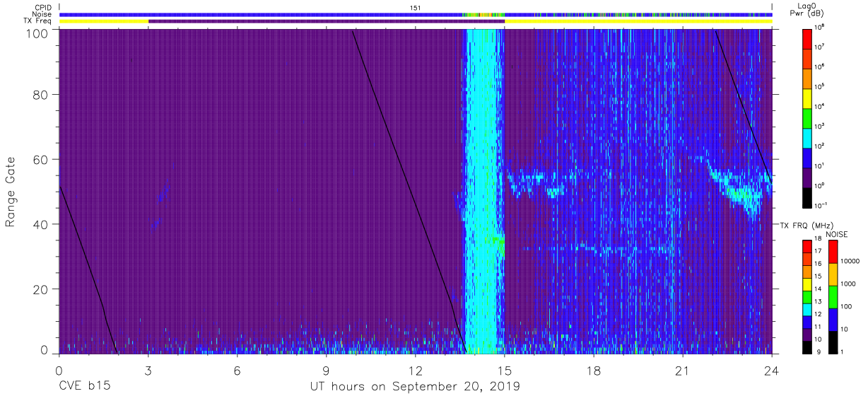Select the blue 10–100 NOISE colorbar segment
Image resolution: width=868 pixels, height=401 pixels.
tap(833, 319)
